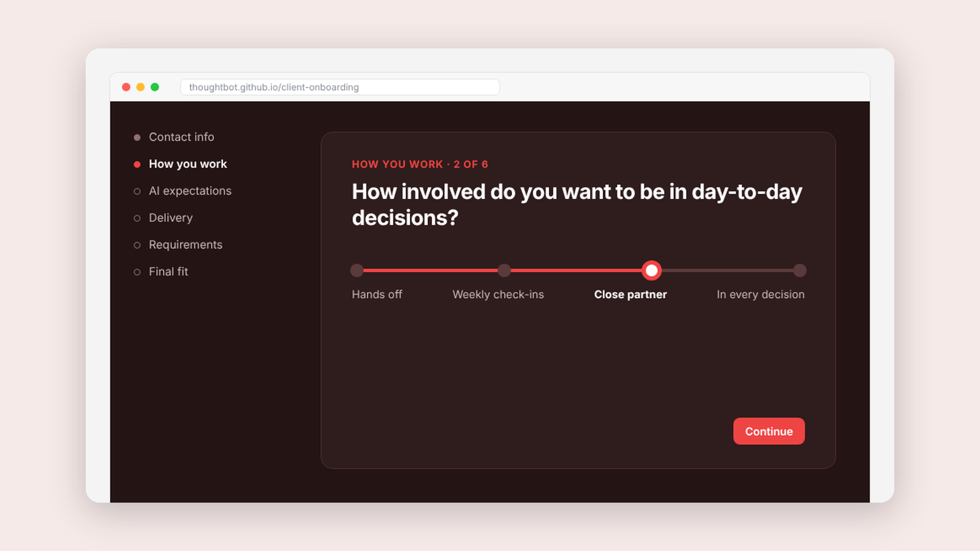
Task: Click the Close partner label
Action: click(x=630, y=294)
